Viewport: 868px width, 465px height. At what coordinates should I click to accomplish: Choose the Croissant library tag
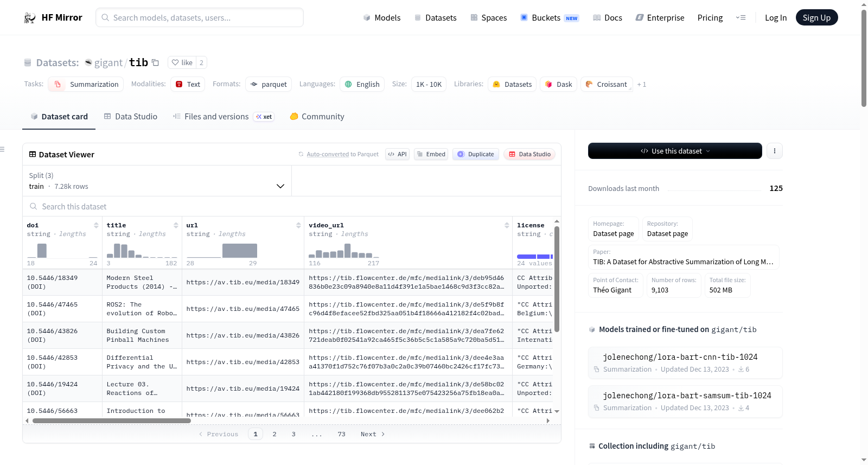(607, 84)
